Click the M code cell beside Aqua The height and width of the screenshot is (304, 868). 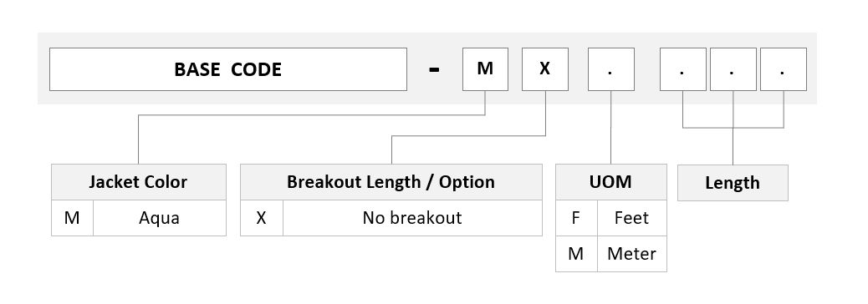72,218
